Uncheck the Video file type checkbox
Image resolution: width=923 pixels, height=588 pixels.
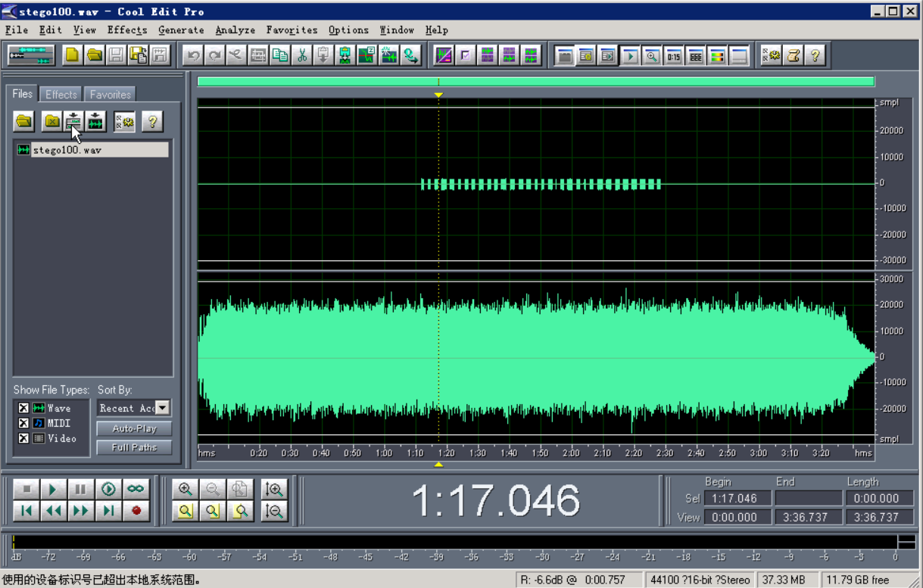[x=23, y=438]
